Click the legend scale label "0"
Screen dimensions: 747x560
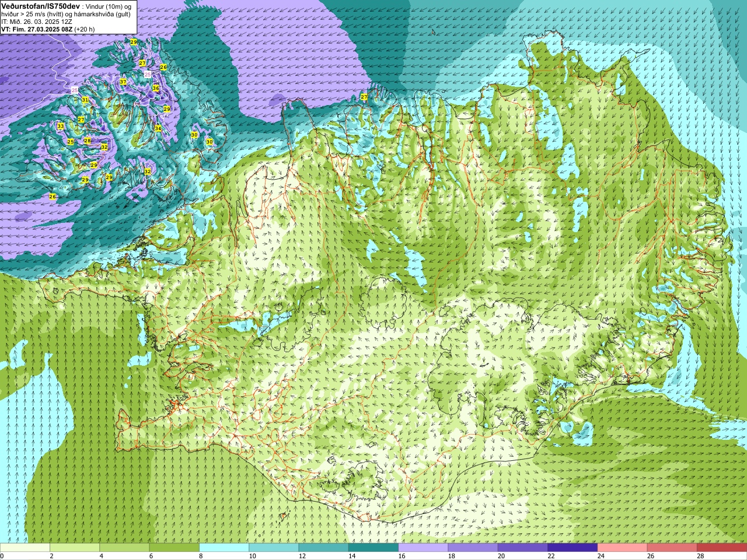tap(2, 556)
